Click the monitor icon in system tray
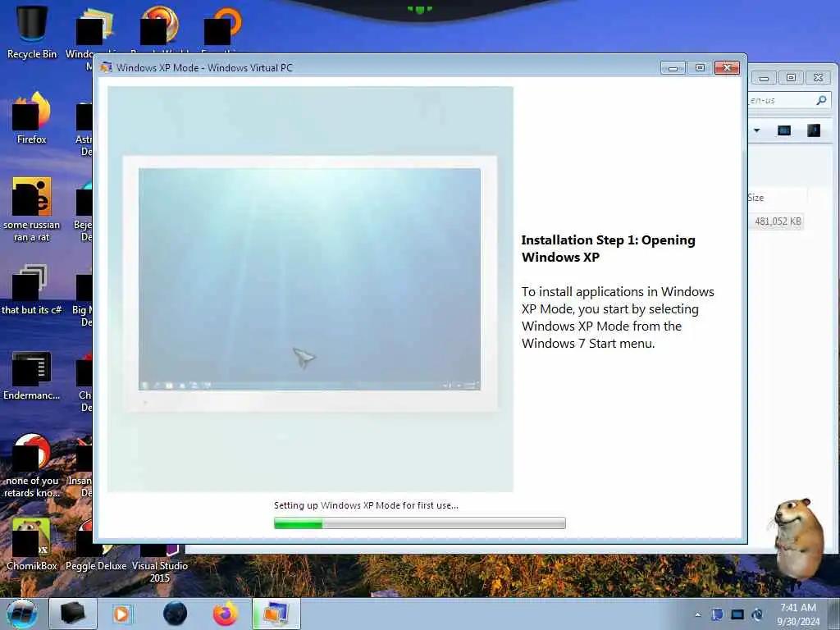The width and height of the screenshot is (840, 630). 737,614
